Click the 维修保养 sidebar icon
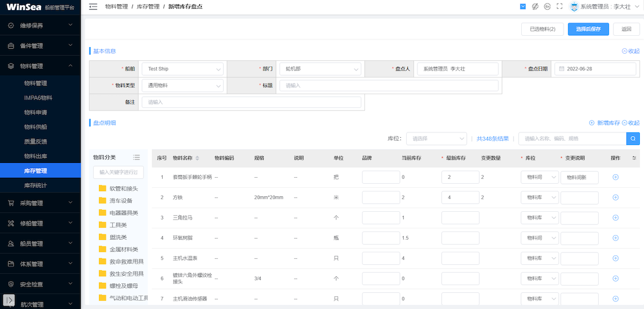This screenshot has width=644, height=309. (x=11, y=26)
